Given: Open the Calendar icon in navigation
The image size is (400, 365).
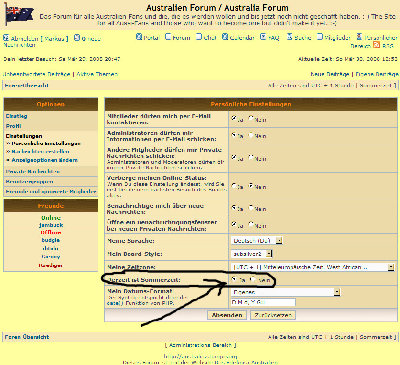Looking at the screenshot, I should tap(225, 37).
